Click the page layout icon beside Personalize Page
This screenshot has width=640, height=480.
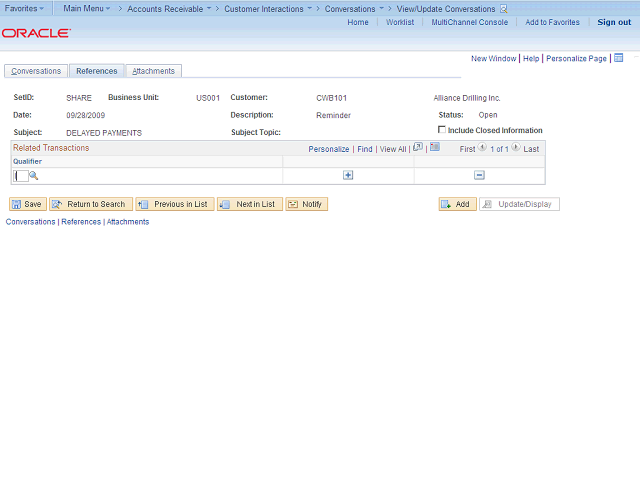tap(619, 58)
